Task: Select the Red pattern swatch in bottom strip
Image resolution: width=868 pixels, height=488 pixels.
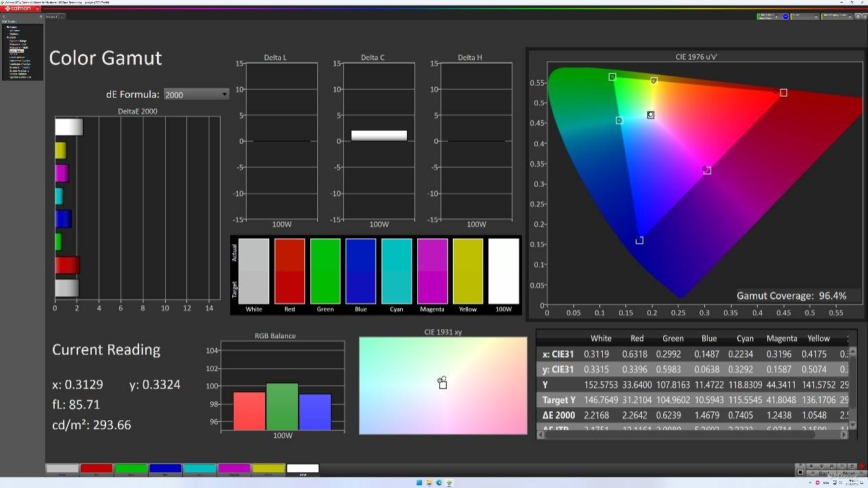Action: [97, 469]
